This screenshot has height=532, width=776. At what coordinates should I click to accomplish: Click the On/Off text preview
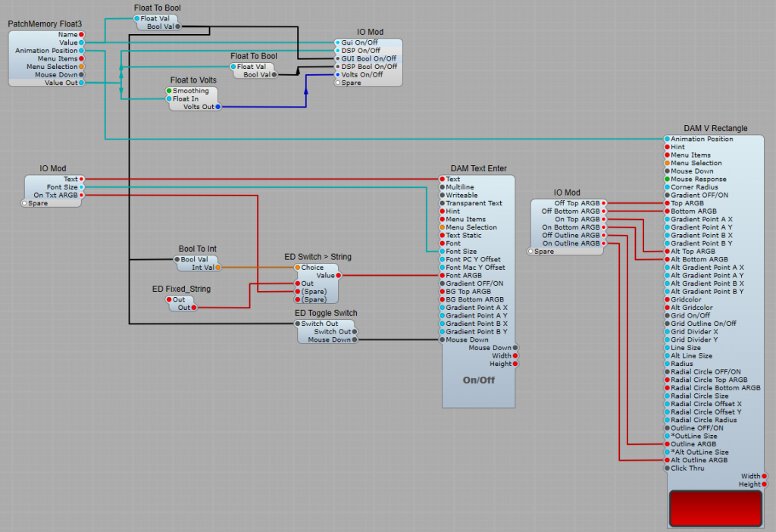click(478, 380)
